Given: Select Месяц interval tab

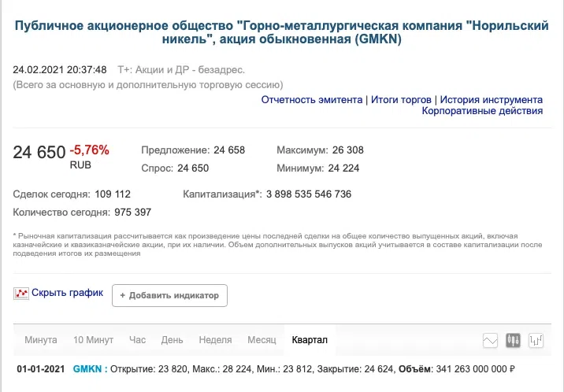Looking at the screenshot, I should click(x=262, y=340).
